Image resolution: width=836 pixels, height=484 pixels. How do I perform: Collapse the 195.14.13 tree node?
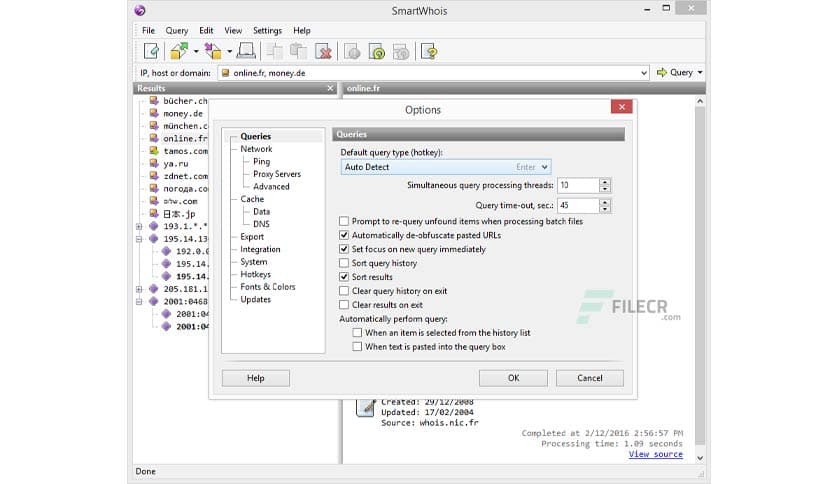click(x=139, y=239)
